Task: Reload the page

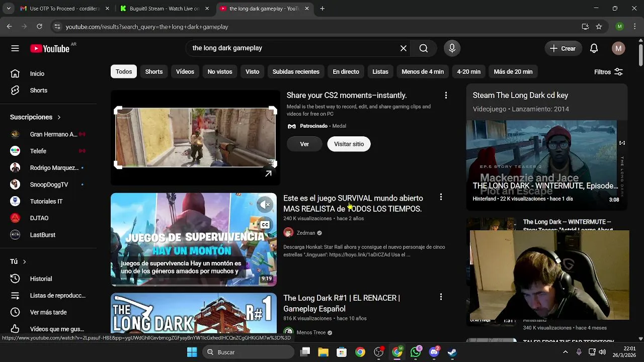Action: [39, 27]
